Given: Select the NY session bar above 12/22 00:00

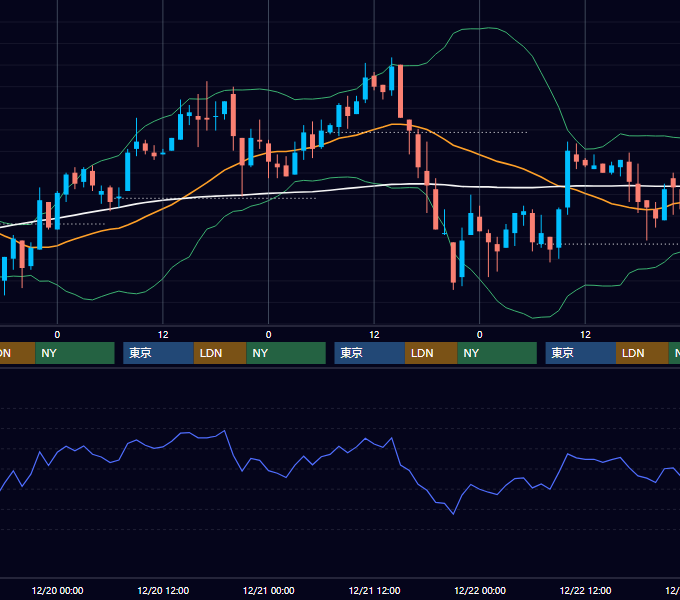Looking at the screenshot, I should pos(497,353).
